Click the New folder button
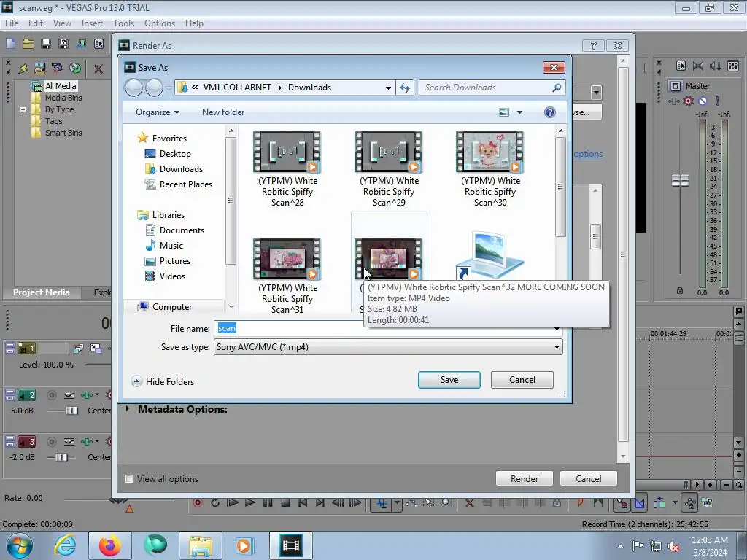Viewport: 747px width, 560px height. click(x=223, y=112)
